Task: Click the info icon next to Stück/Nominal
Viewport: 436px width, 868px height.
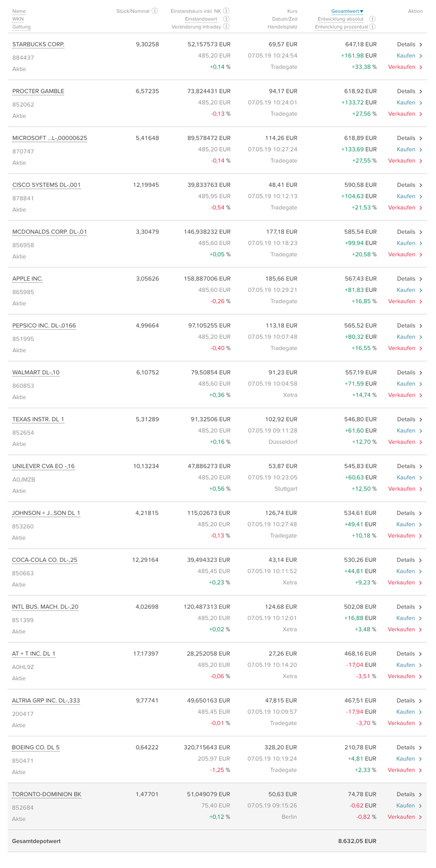Action: coord(155,11)
